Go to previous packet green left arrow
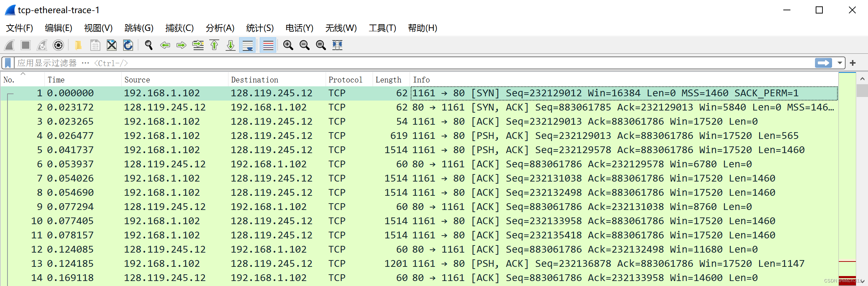The width and height of the screenshot is (868, 286). coord(165,45)
